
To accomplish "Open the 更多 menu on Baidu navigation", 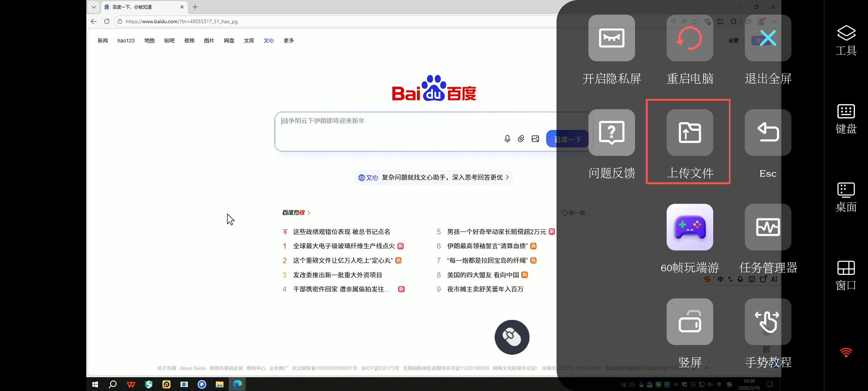I will (x=288, y=40).
